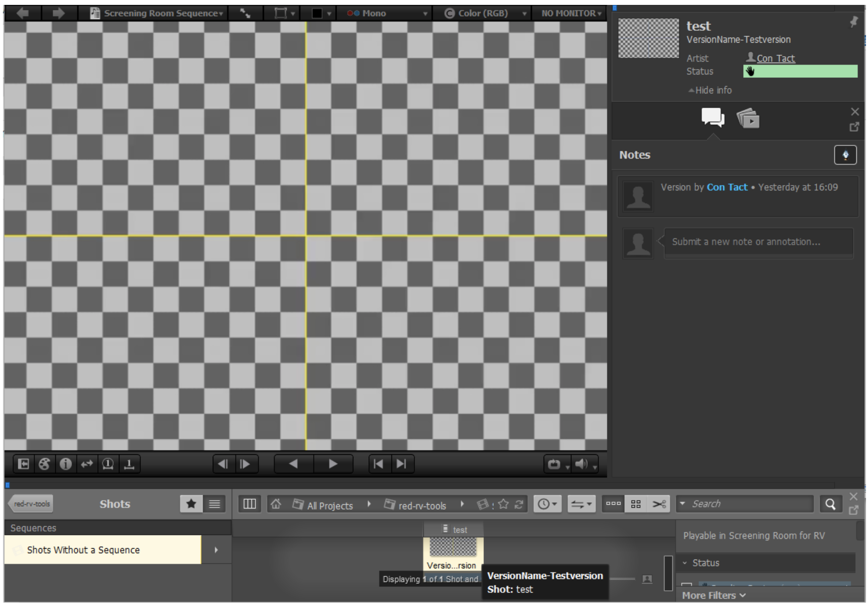
Task: Toggle the session manager panel icon
Action: [x=23, y=464]
